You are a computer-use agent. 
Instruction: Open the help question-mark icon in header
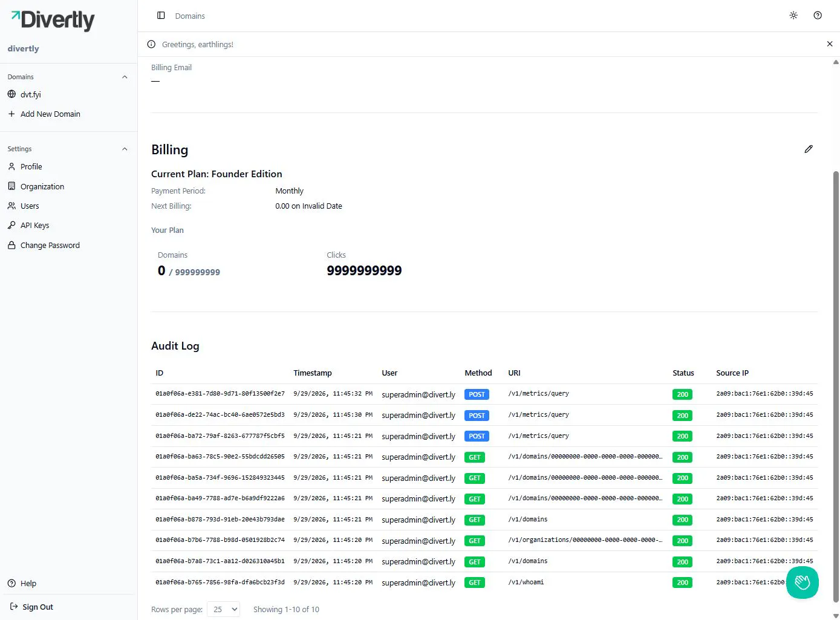818,16
